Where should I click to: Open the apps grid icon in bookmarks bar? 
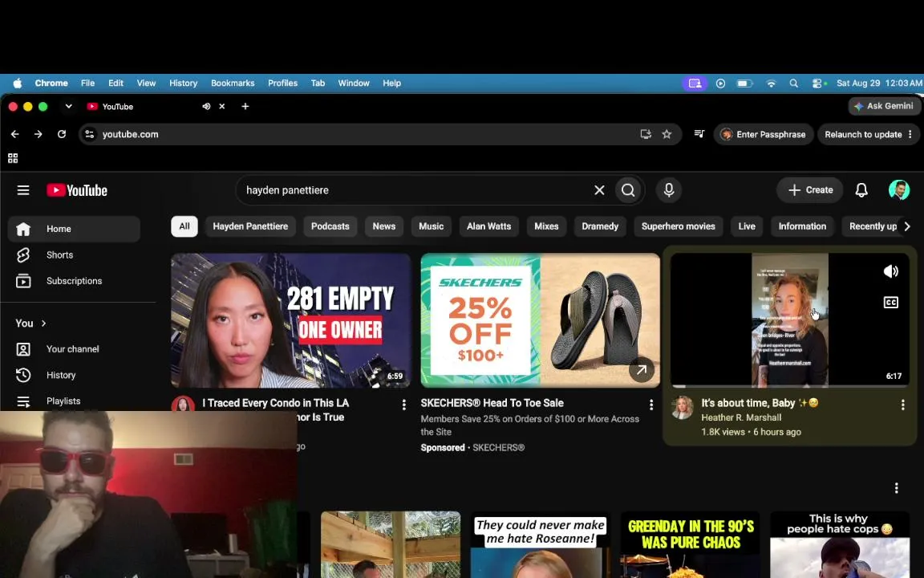point(12,158)
